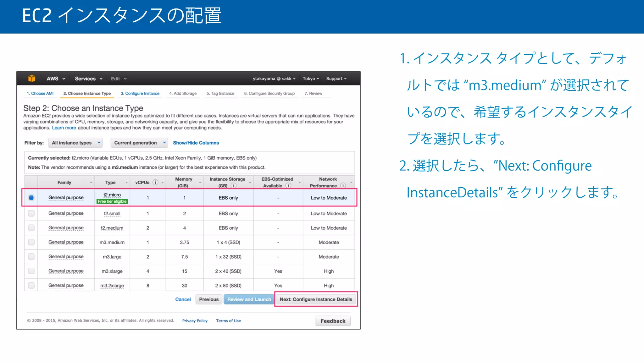This screenshot has height=362, width=644.
Task: Click the 1 x 4 (SSD) storage cell
Action: tap(228, 242)
